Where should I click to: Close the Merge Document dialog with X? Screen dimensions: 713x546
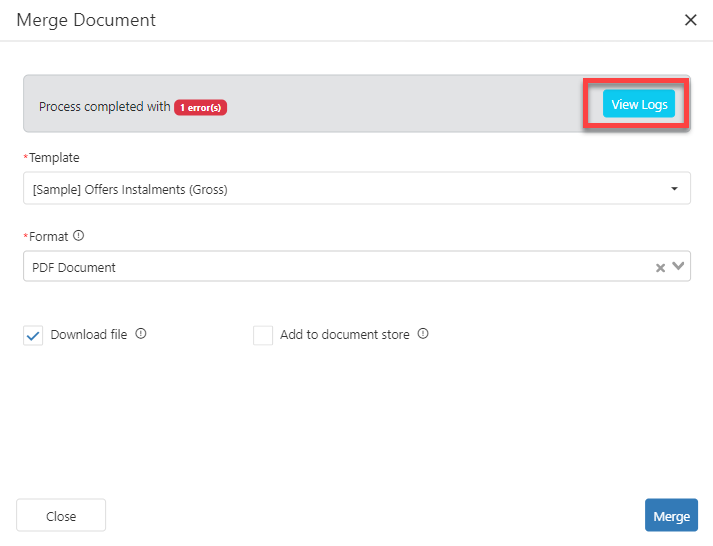coord(690,20)
